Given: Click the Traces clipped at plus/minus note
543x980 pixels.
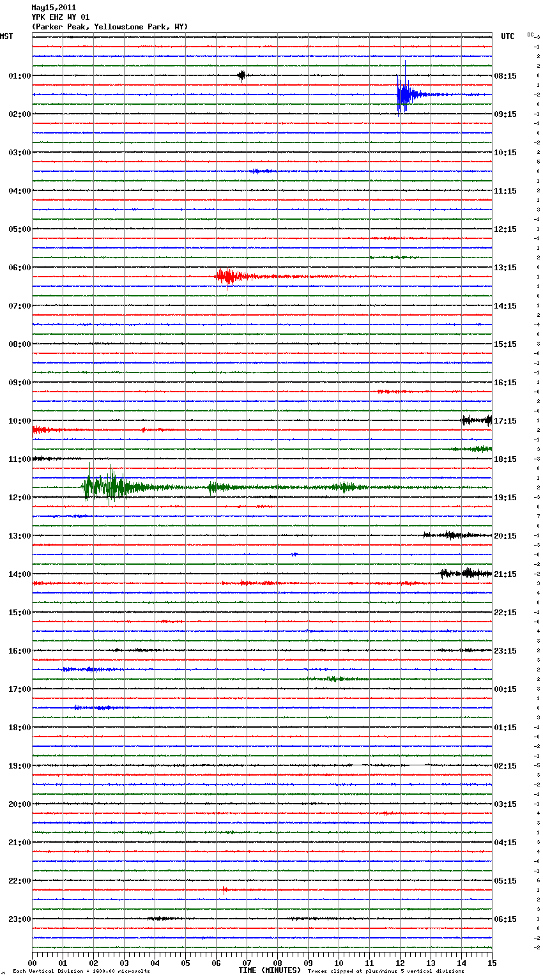Looking at the screenshot, I should tap(386, 972).
